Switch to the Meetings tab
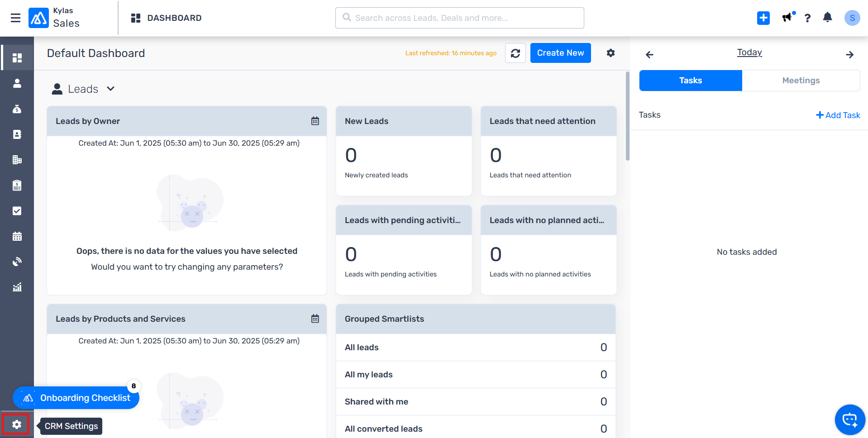 click(x=801, y=81)
